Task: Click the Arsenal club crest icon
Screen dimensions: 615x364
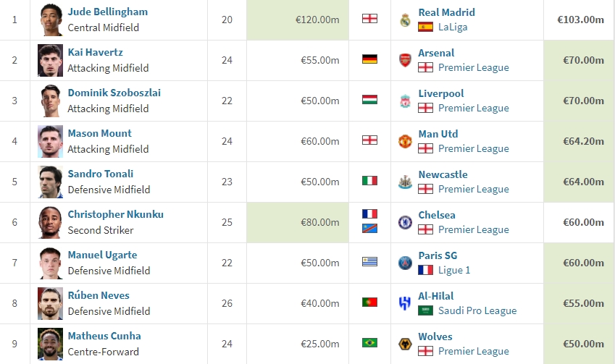Action: (x=405, y=60)
